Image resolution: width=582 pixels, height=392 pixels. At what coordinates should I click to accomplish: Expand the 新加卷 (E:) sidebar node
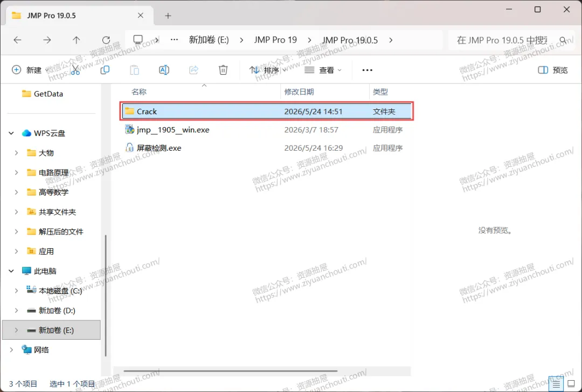tap(16, 330)
